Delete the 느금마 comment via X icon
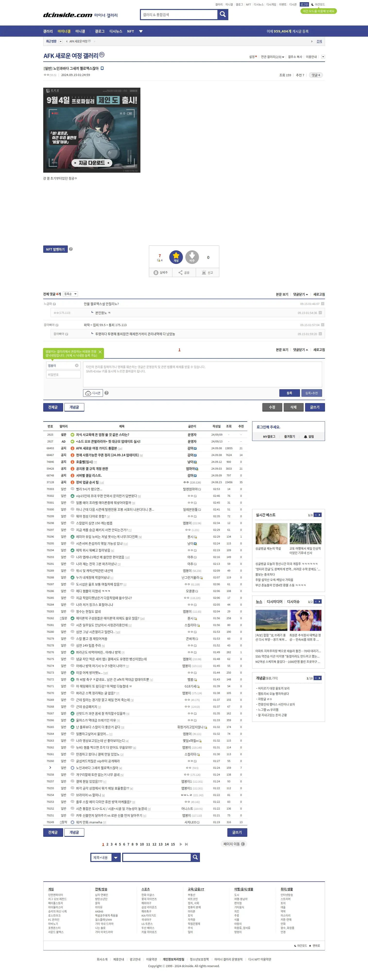This screenshot has height=980, width=368. [323, 304]
